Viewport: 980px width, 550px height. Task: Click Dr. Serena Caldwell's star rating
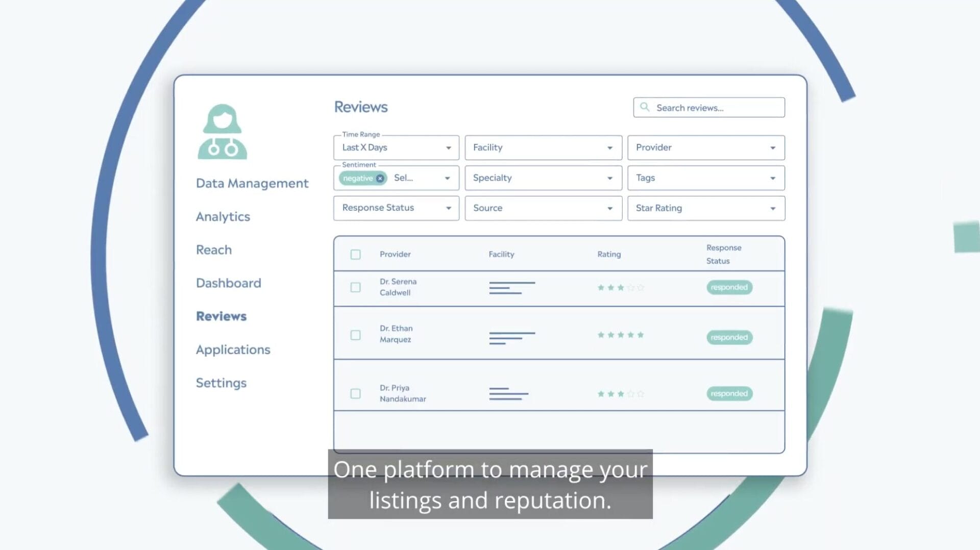click(620, 288)
